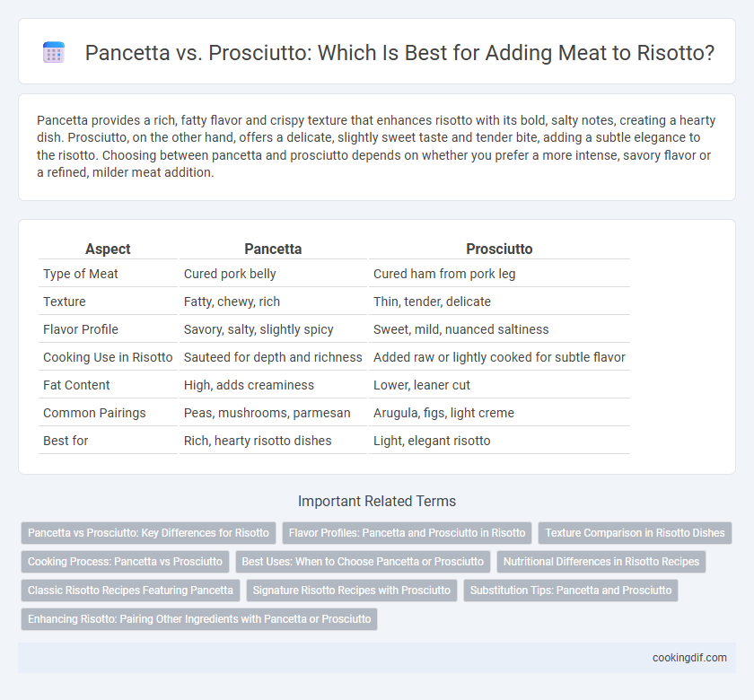Select 'Enhancing Risotto: Pairing Other Ingredients' tag

(x=199, y=618)
